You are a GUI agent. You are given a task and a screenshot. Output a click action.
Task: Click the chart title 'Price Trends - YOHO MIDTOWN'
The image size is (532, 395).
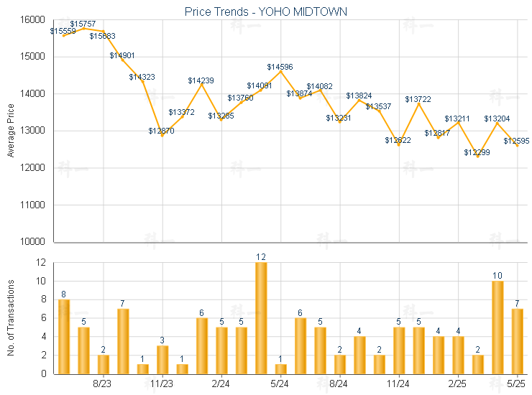click(266, 11)
